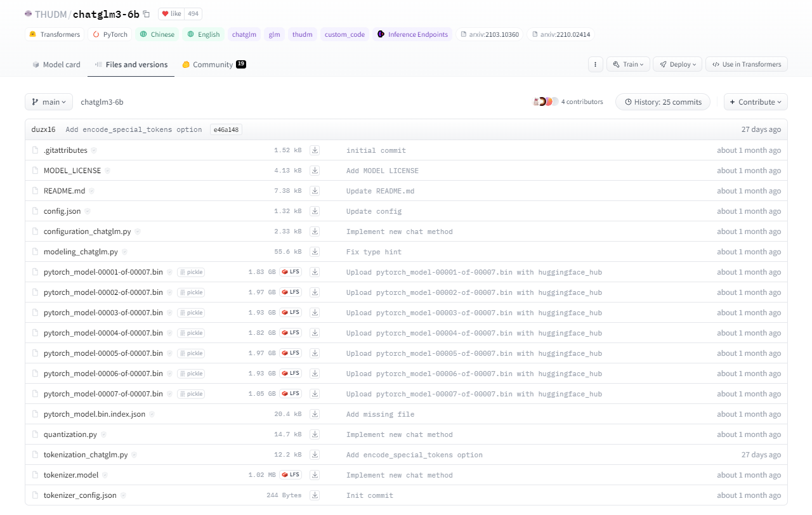Open duzx16 user profile link
The image size is (812, 515).
coord(43,129)
